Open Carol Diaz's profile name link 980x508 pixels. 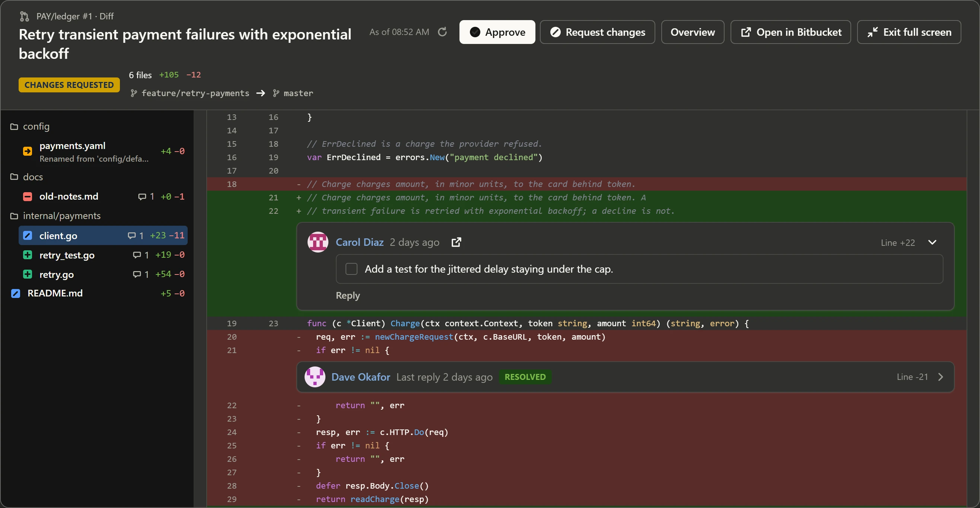click(360, 242)
